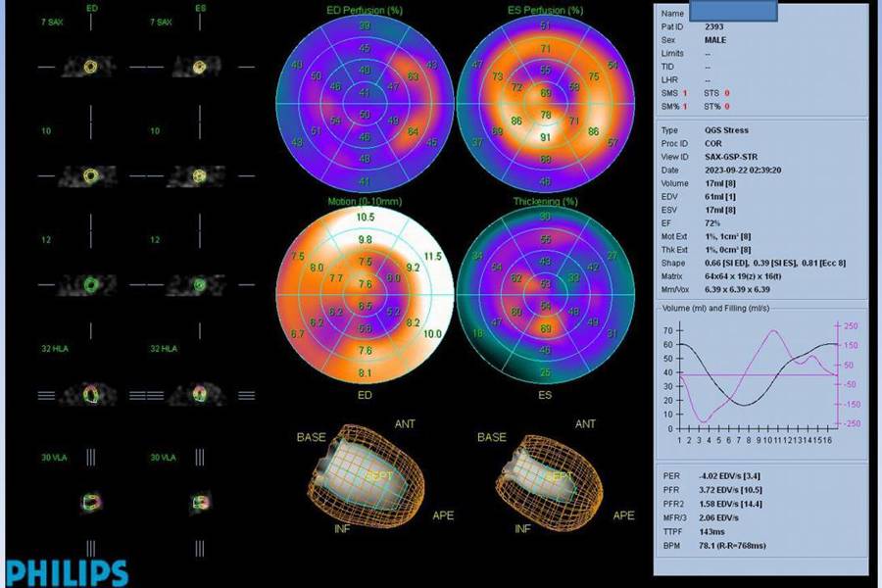Click segment value 11.5 in Motion map
This screenshot has width=882, height=588.
pyautogui.click(x=432, y=257)
